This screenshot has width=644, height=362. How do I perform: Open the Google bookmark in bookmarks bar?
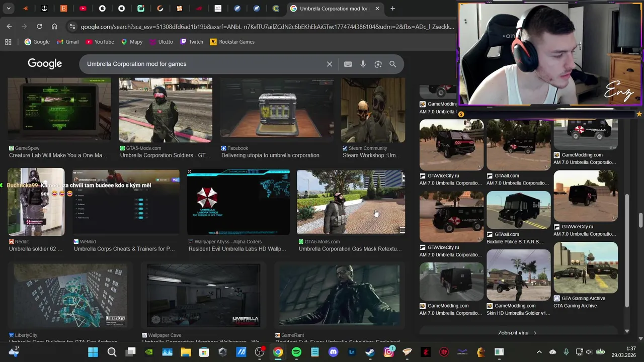point(37,42)
